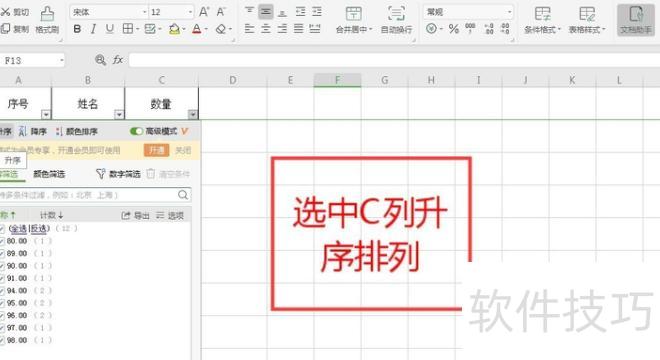Click the increase font size A icon
The image size is (660, 360).
(x=204, y=12)
